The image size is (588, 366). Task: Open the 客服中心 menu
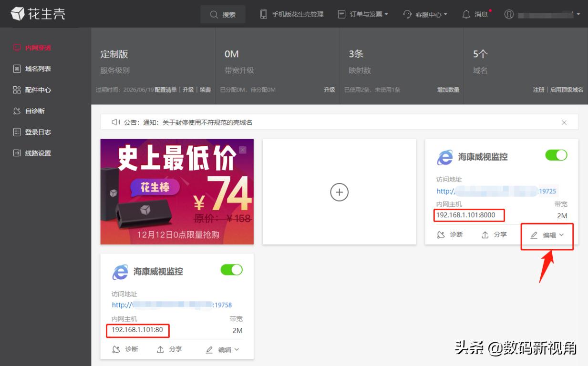pyautogui.click(x=423, y=14)
